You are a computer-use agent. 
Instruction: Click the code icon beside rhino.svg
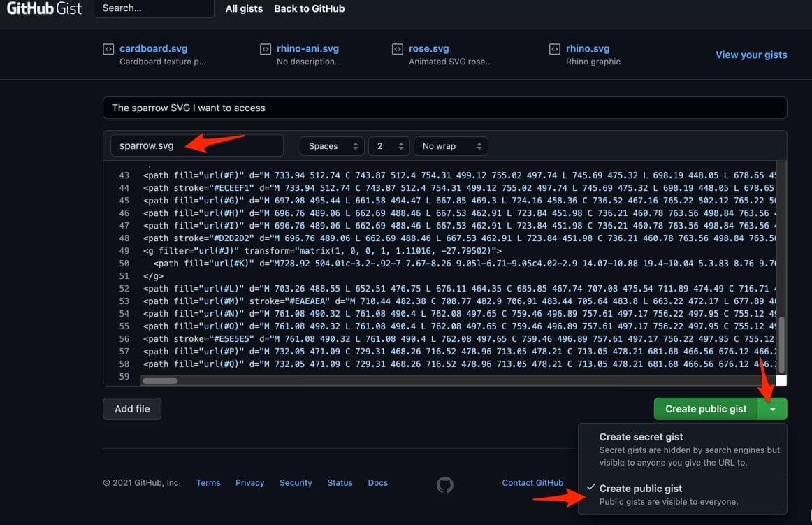coord(555,49)
